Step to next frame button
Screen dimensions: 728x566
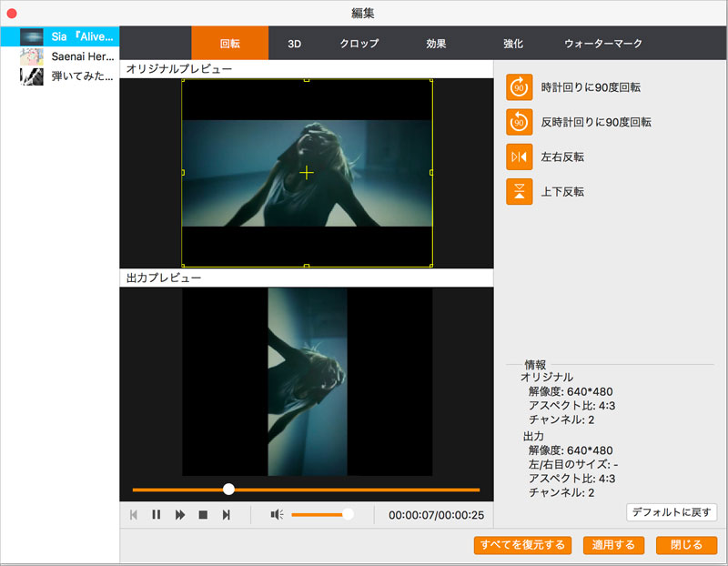[226, 514]
